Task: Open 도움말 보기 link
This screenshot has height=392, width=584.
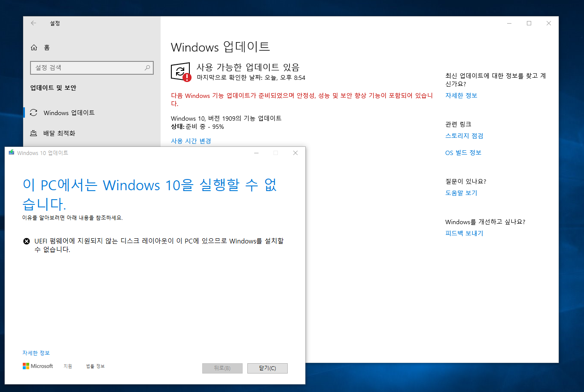Action: (461, 193)
